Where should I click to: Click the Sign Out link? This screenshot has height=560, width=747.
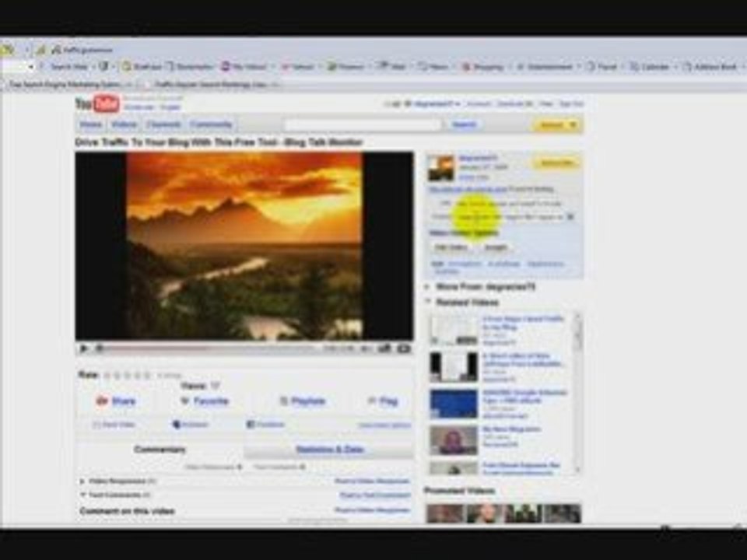(x=571, y=103)
